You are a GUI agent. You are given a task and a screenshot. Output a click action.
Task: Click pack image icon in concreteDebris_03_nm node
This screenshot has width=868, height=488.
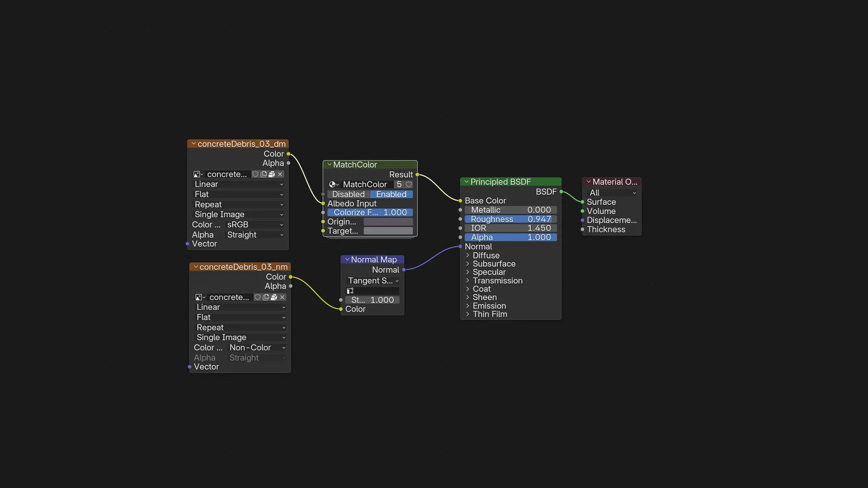click(274, 298)
